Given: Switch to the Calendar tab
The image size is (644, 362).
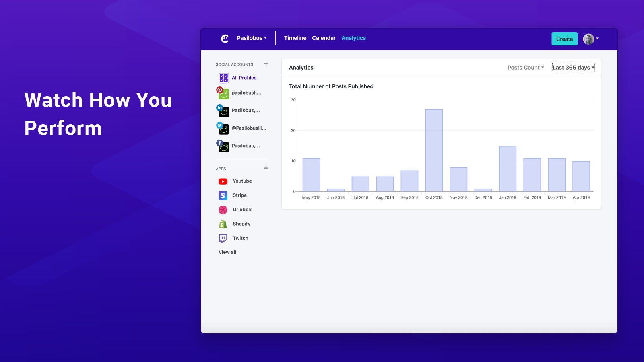Looking at the screenshot, I should (x=324, y=38).
